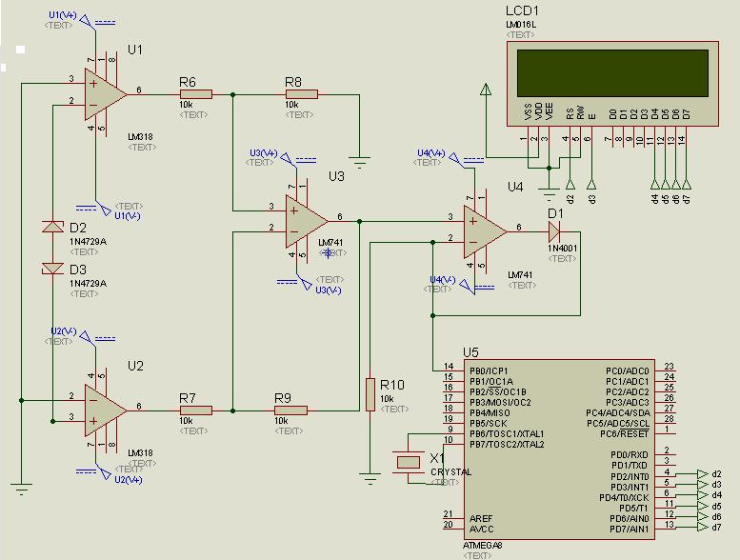Screen dimensions: 740x560
Task: Select resistor R6 body
Action: 196,94
